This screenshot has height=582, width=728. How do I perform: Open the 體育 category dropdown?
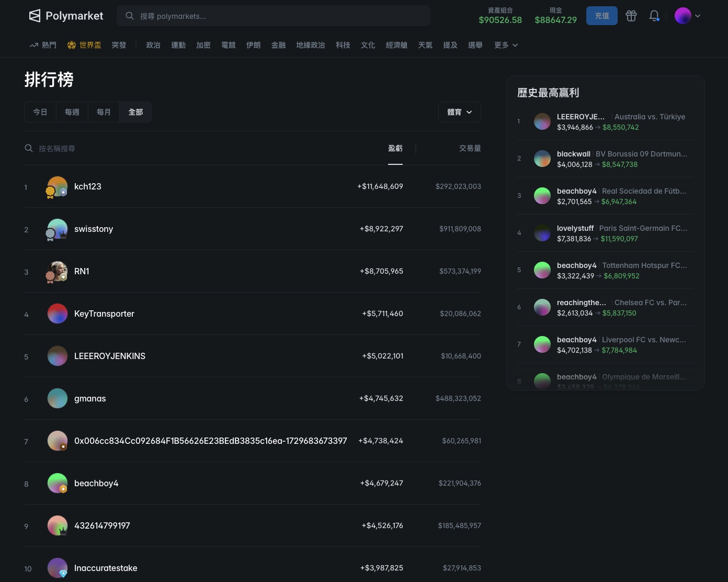(x=460, y=112)
